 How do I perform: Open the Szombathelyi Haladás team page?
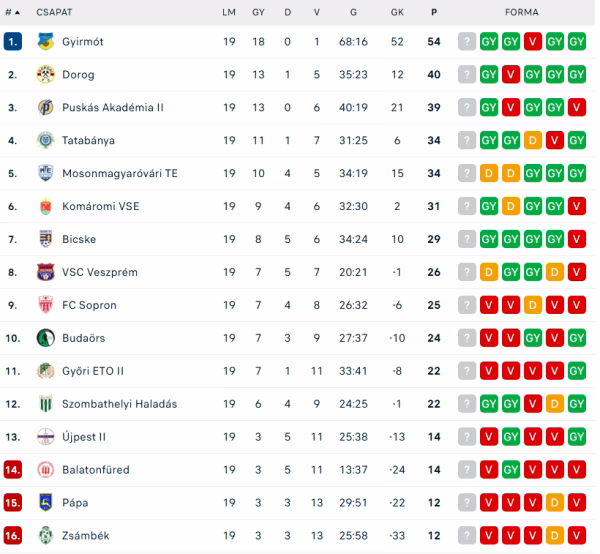click(x=119, y=404)
